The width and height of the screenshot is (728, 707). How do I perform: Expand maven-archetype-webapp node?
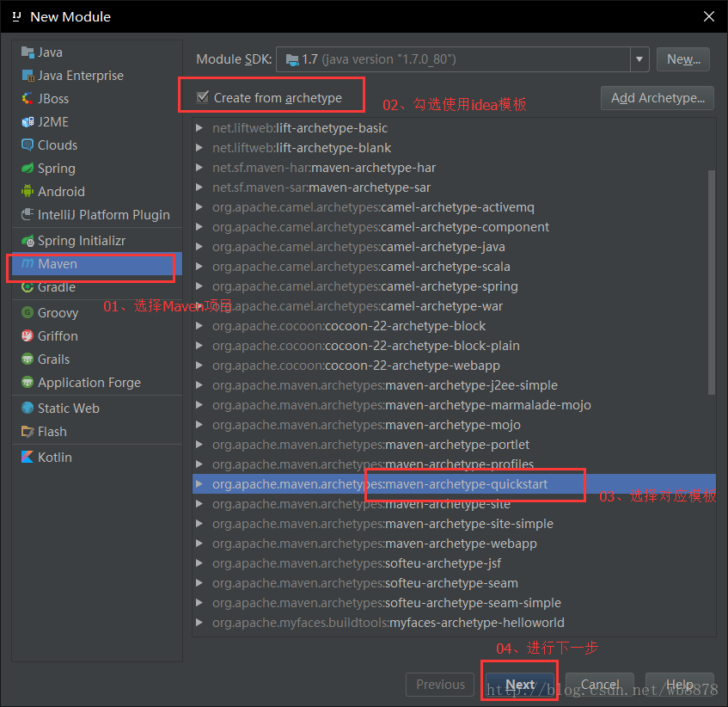click(199, 544)
